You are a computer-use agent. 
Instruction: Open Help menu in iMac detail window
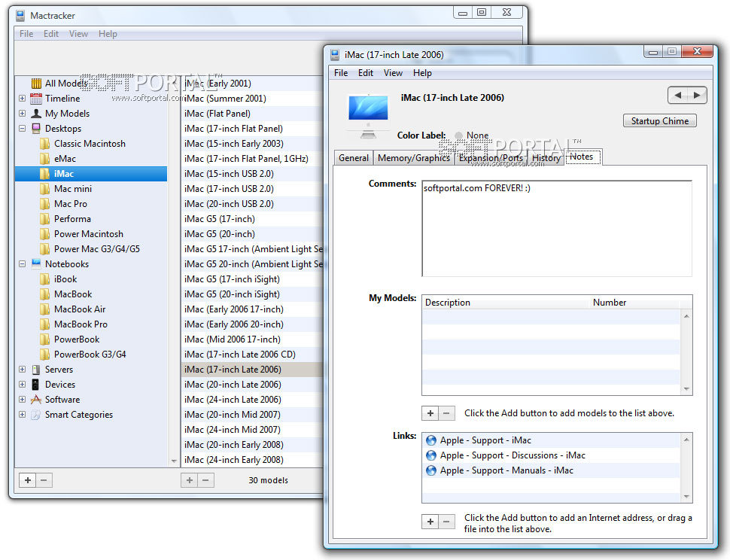pyautogui.click(x=422, y=73)
